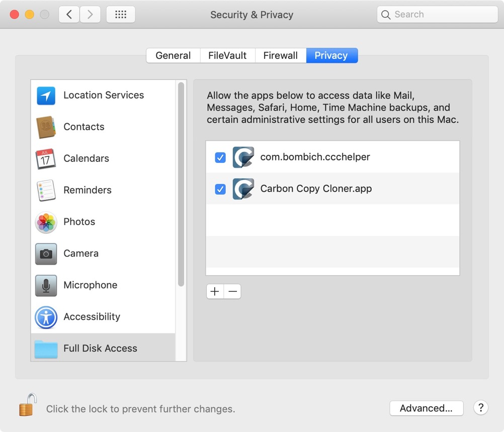
Task: Add an app with the plus button
Action: coord(215,291)
